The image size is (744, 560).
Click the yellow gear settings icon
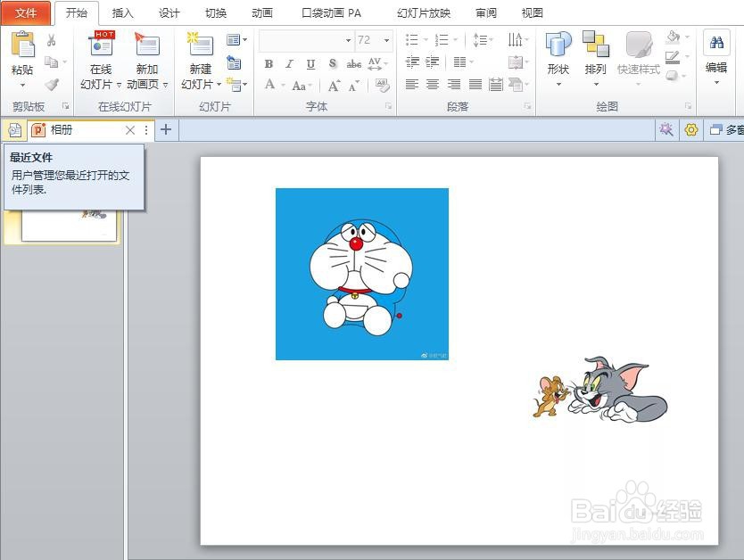[x=691, y=129]
